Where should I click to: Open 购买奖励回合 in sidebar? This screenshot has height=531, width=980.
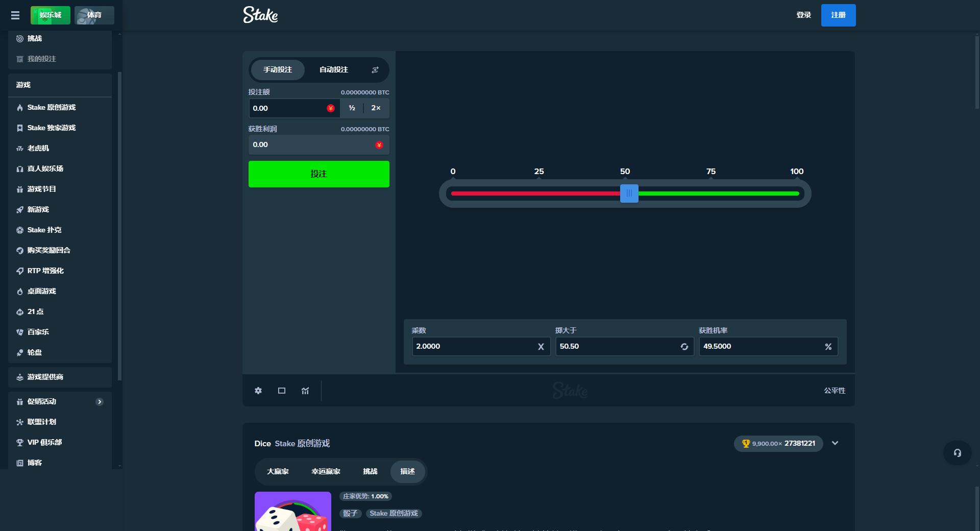point(60,250)
